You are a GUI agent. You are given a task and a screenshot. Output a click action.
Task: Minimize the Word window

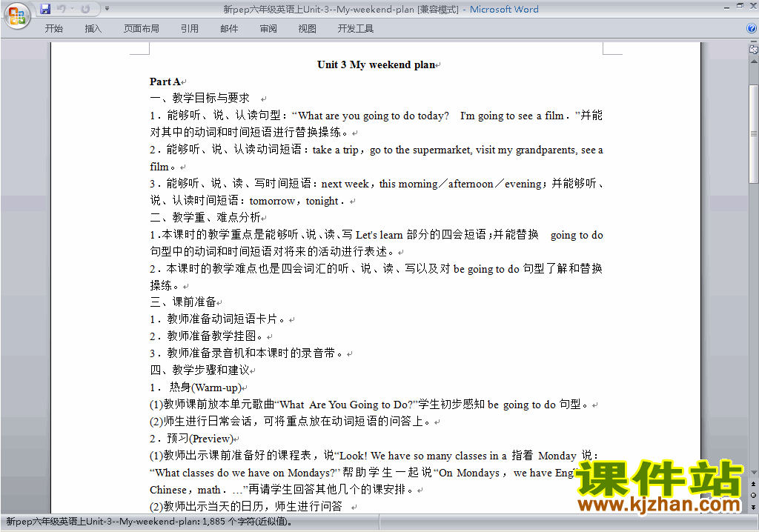click(x=726, y=7)
